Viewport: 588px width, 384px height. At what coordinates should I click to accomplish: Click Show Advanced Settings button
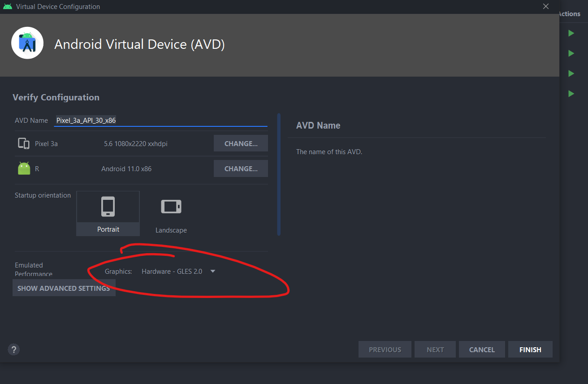pos(64,288)
